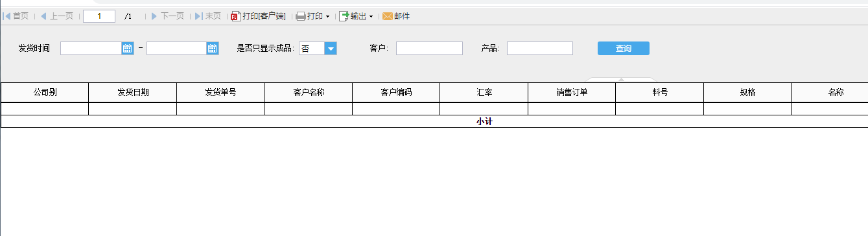Click the 发货单号 column header
The image size is (868, 236).
point(220,92)
